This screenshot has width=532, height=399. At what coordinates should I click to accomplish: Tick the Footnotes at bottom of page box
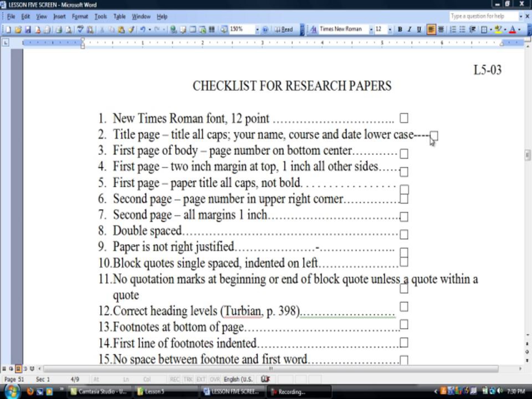tap(404, 325)
